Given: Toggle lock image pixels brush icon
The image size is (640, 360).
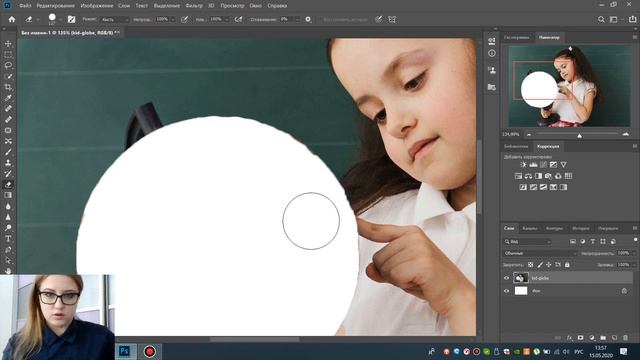Looking at the screenshot, I should pos(540,265).
